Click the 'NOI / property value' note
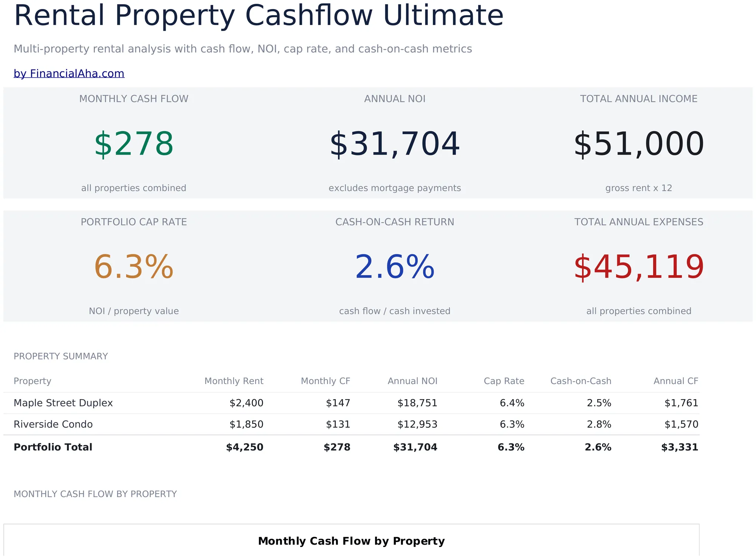Image resolution: width=756 pixels, height=559 pixels. [x=134, y=311]
